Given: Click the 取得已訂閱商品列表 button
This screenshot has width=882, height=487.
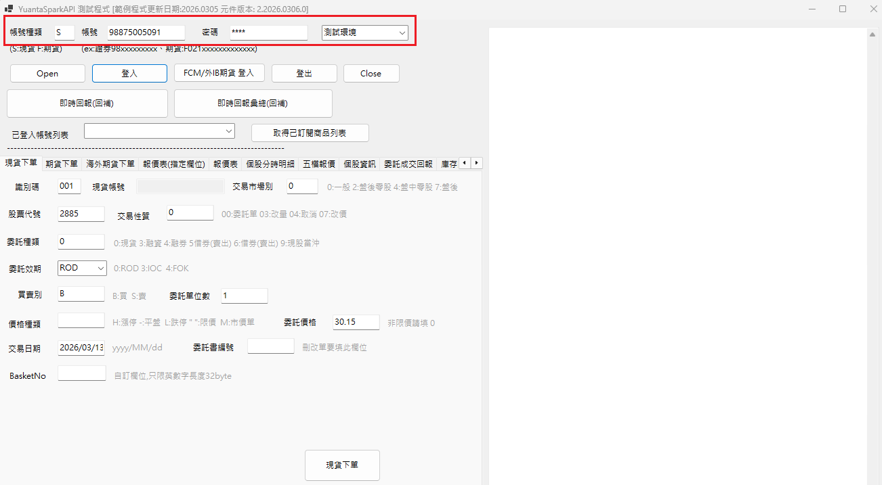Looking at the screenshot, I should 310,133.
